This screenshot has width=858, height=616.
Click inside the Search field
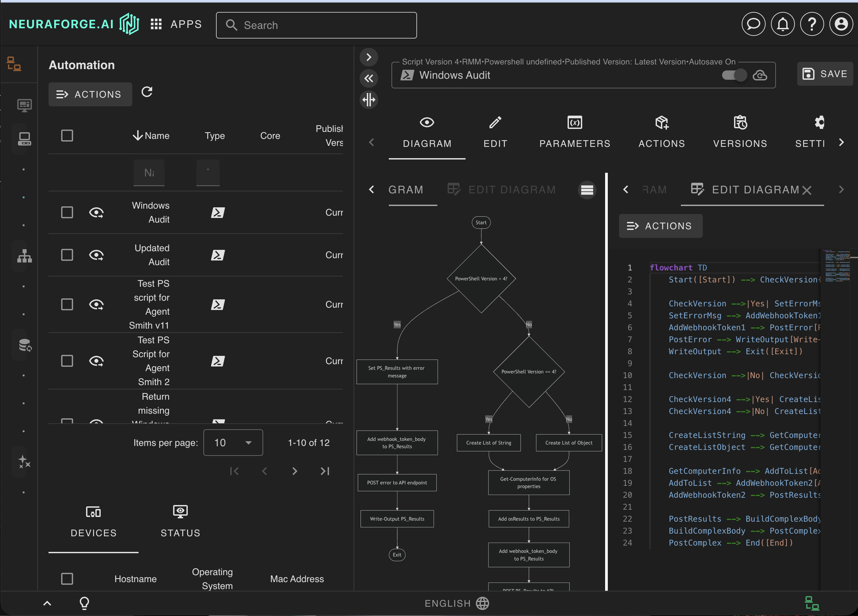pos(316,25)
